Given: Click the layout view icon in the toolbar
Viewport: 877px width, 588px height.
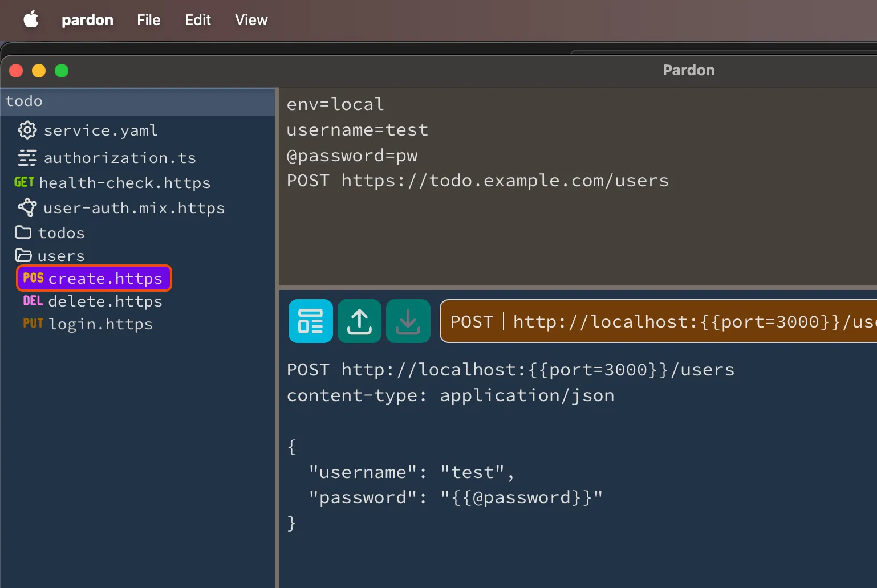Looking at the screenshot, I should [x=310, y=321].
